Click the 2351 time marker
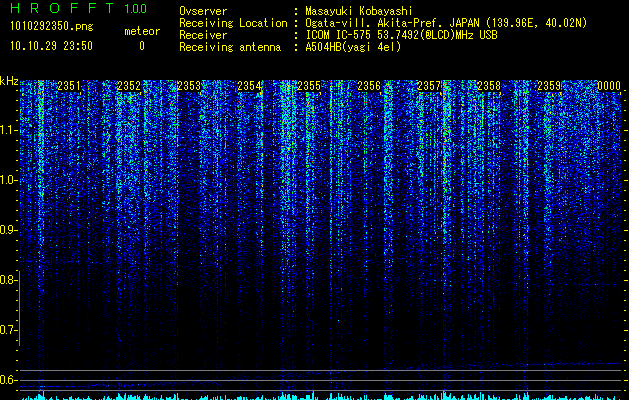Image resolution: width=629 pixels, height=400 pixels. [x=69, y=86]
